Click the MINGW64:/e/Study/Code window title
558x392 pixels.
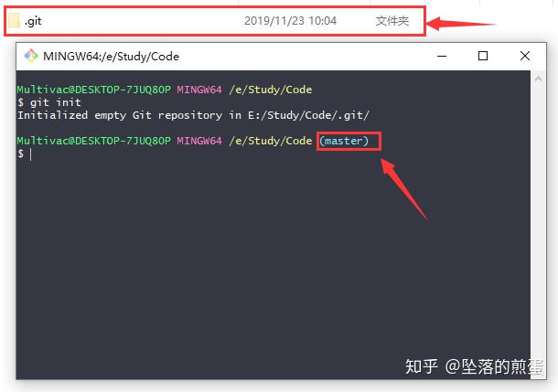[x=111, y=56]
